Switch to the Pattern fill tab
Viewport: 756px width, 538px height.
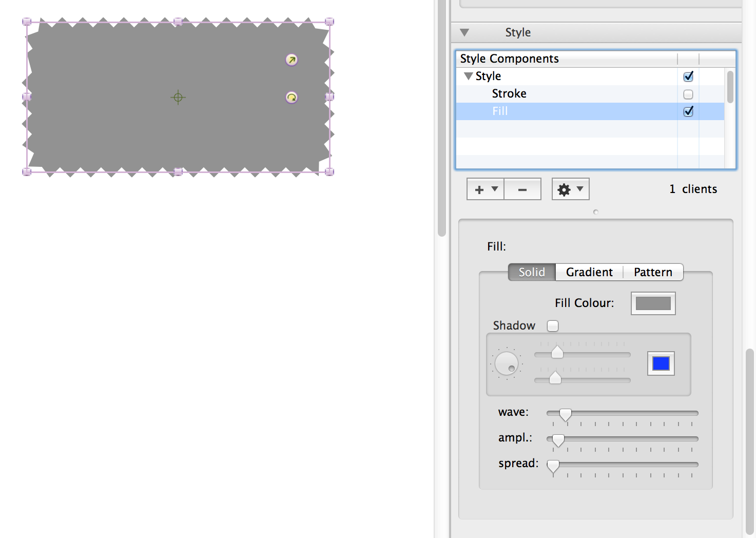[x=653, y=272]
